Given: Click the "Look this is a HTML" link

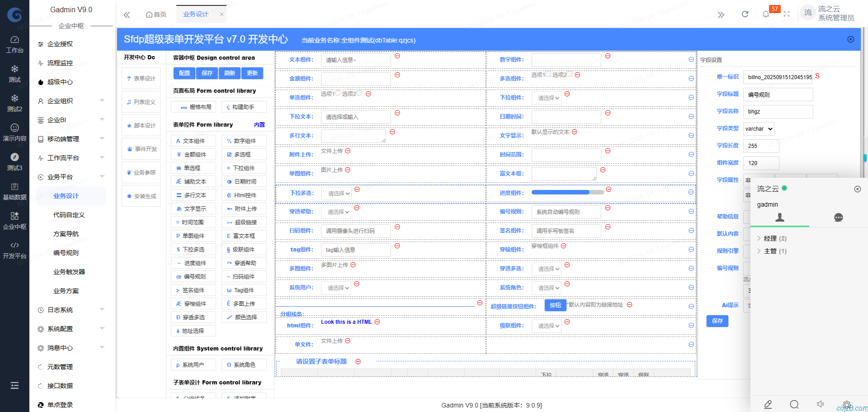Looking at the screenshot, I should [346, 322].
